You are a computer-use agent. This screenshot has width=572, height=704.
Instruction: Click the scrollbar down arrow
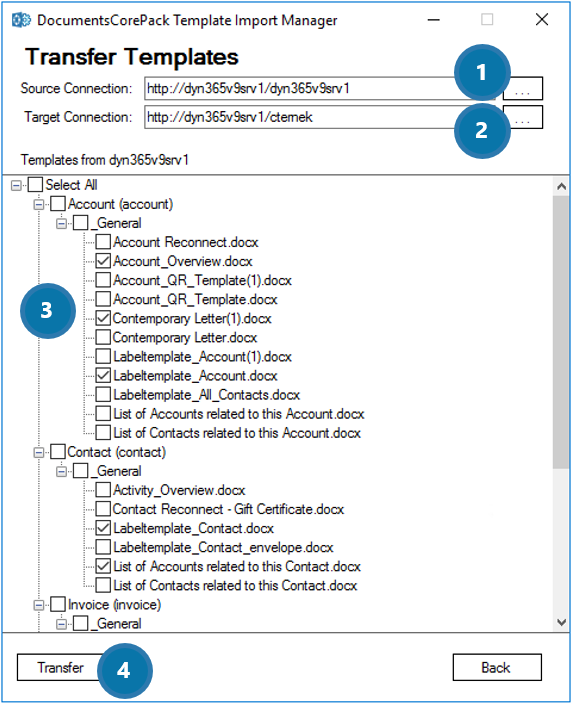click(561, 622)
